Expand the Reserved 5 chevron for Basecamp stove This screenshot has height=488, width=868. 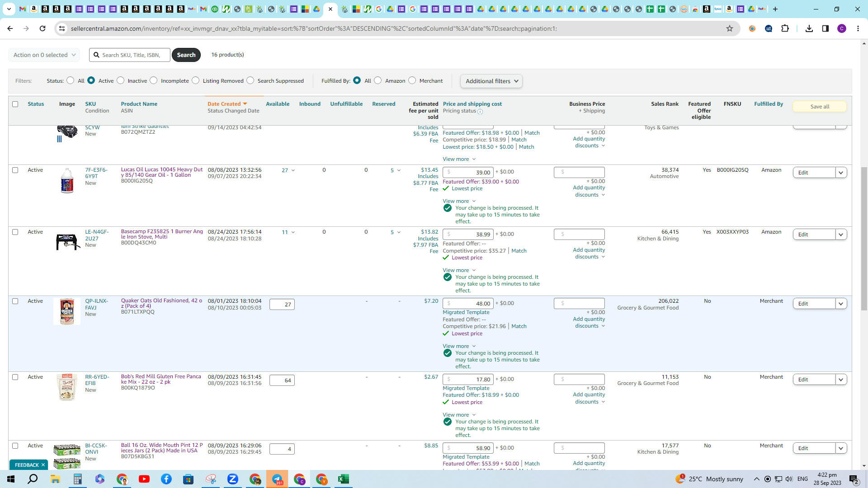399,232
